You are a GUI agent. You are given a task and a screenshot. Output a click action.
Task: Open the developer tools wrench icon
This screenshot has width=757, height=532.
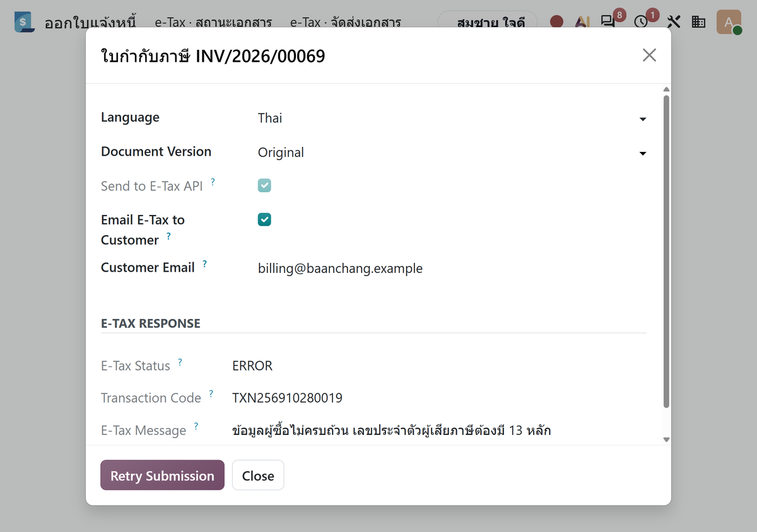pyautogui.click(x=673, y=22)
